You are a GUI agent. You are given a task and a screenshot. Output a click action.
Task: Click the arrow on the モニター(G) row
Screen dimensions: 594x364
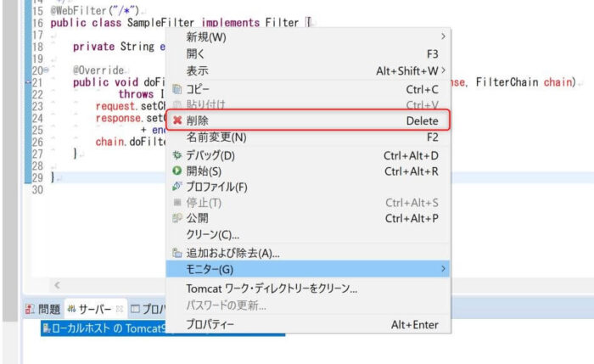pos(443,269)
